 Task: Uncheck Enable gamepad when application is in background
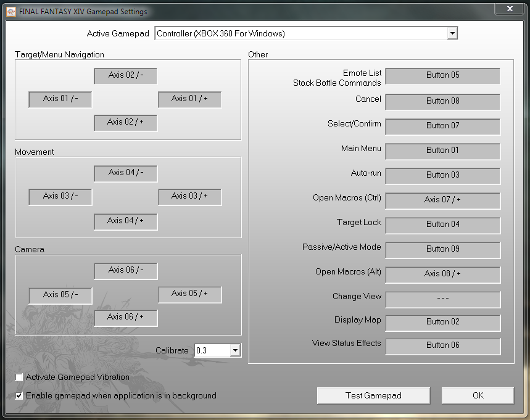[x=19, y=396]
